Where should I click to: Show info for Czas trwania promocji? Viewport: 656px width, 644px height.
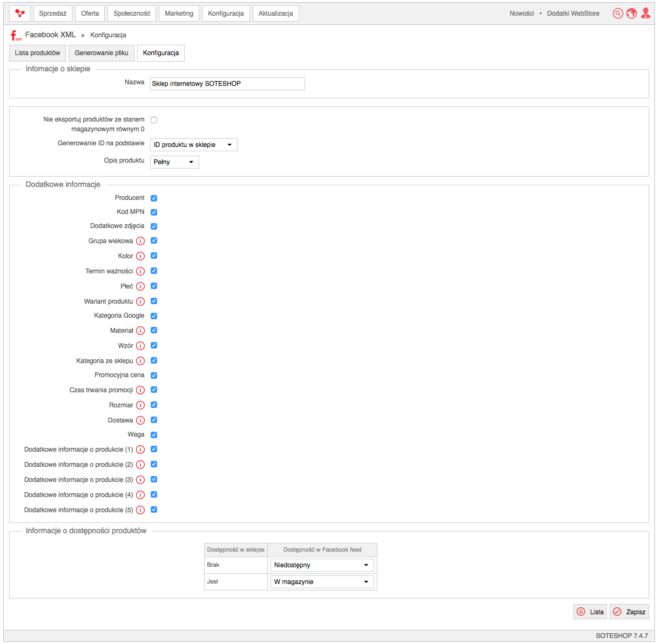[140, 390]
